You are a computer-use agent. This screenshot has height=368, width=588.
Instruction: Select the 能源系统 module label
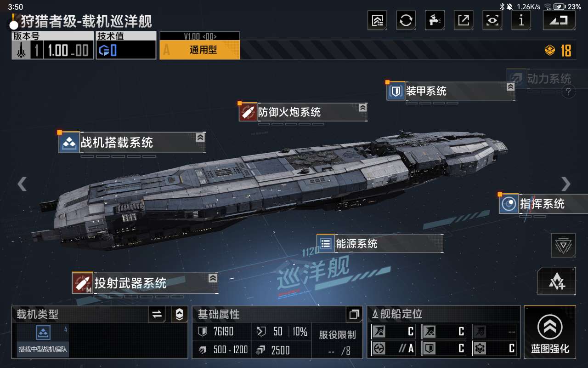[356, 243]
